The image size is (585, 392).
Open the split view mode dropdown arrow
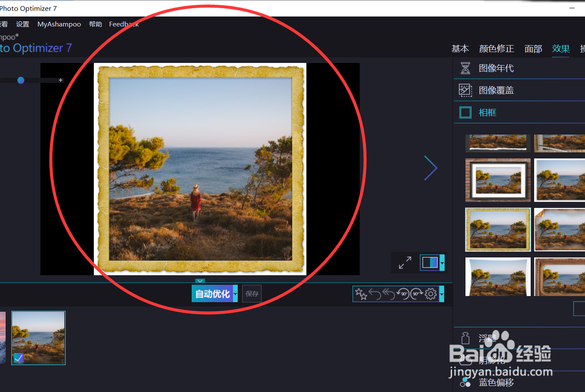click(x=442, y=263)
